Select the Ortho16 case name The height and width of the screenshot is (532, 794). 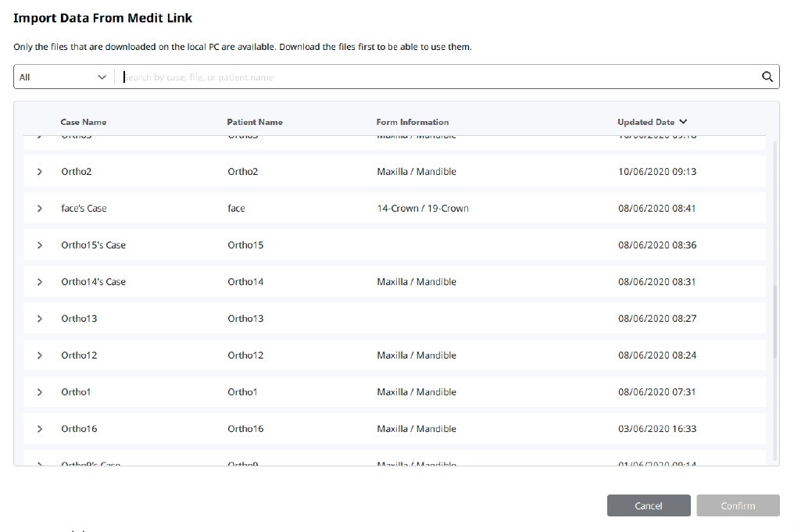tap(79, 429)
